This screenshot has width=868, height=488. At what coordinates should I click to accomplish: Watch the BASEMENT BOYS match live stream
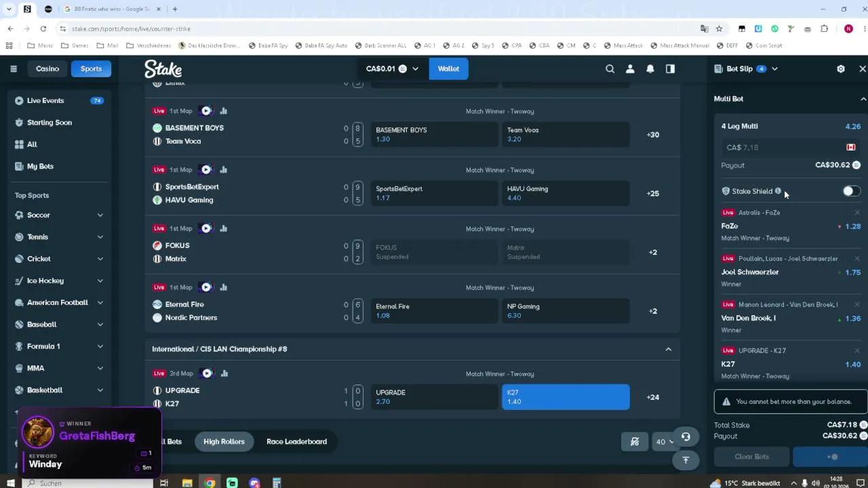click(206, 110)
